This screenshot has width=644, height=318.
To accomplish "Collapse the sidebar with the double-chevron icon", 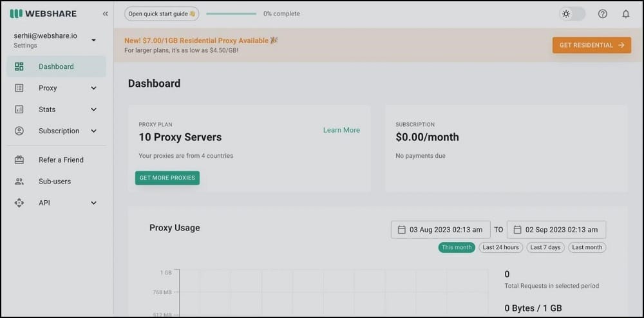I will tap(105, 14).
